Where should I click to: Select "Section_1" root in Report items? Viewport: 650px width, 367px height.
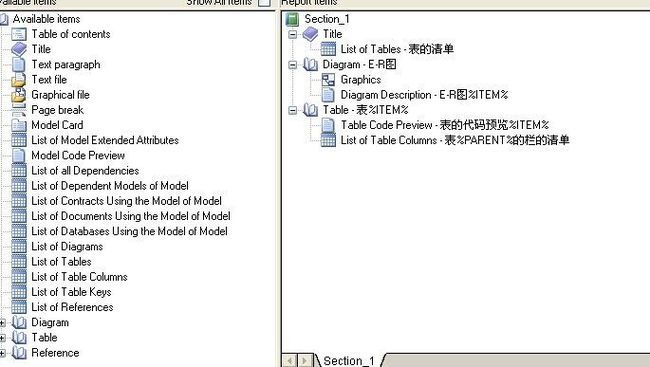click(x=327, y=19)
